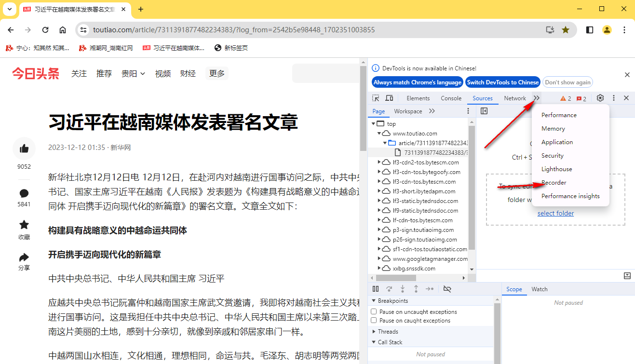
Task: Click the Toutiao search box
Action: [x=325, y=73]
